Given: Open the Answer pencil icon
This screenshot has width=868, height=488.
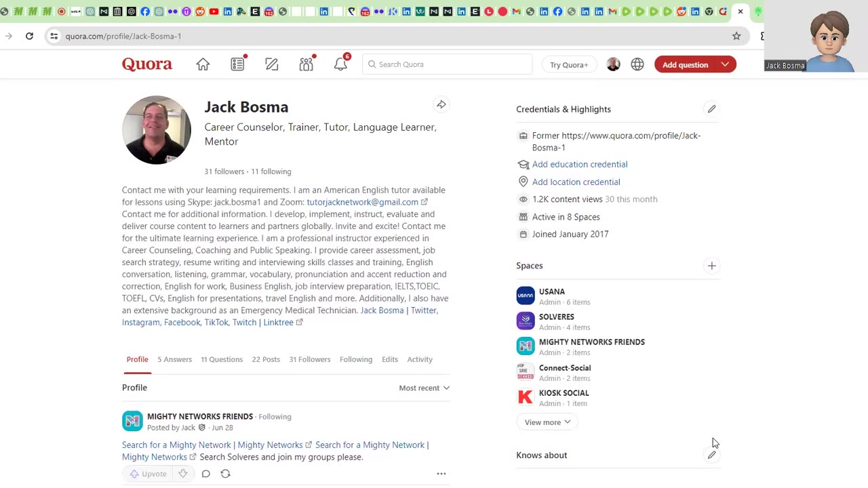Looking at the screenshot, I should 272,64.
